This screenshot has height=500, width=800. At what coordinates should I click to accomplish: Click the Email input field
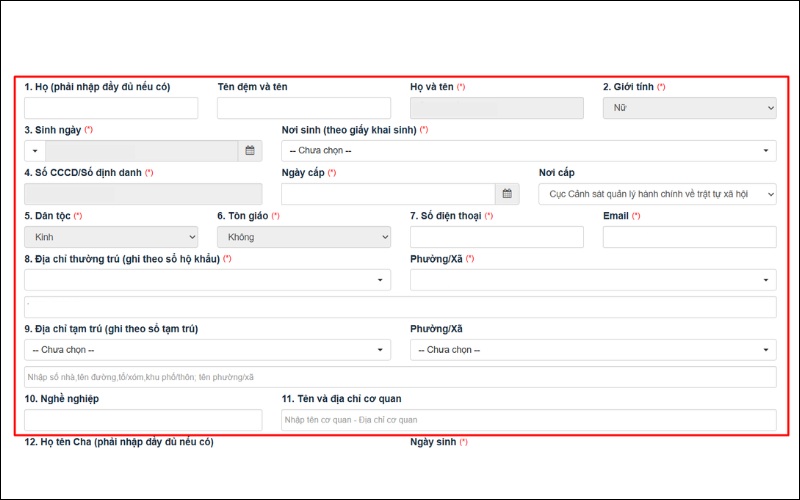[x=689, y=237]
